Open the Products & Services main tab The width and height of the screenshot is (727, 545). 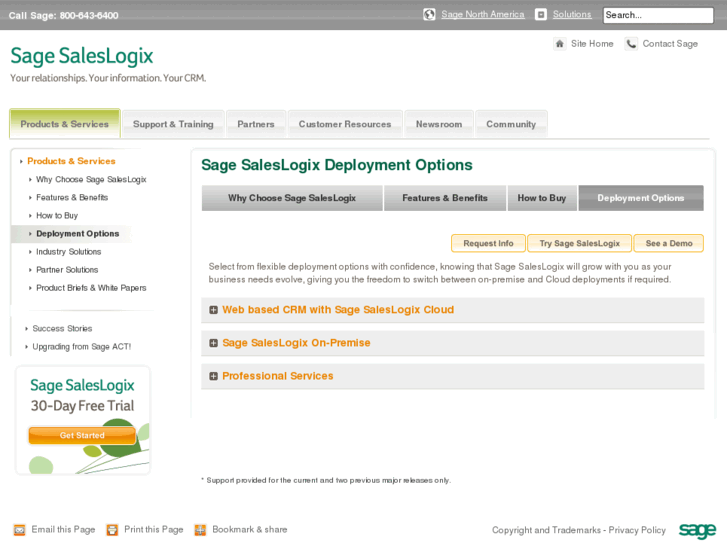tap(65, 124)
